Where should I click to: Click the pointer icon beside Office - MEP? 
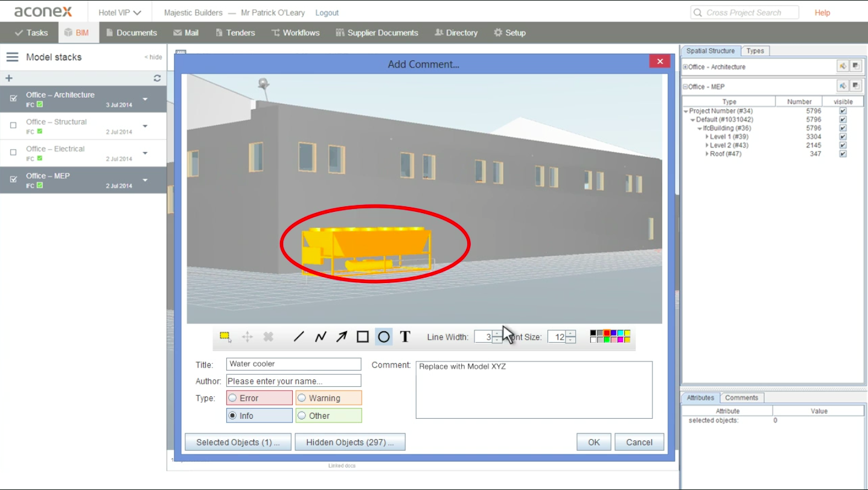pyautogui.click(x=843, y=86)
